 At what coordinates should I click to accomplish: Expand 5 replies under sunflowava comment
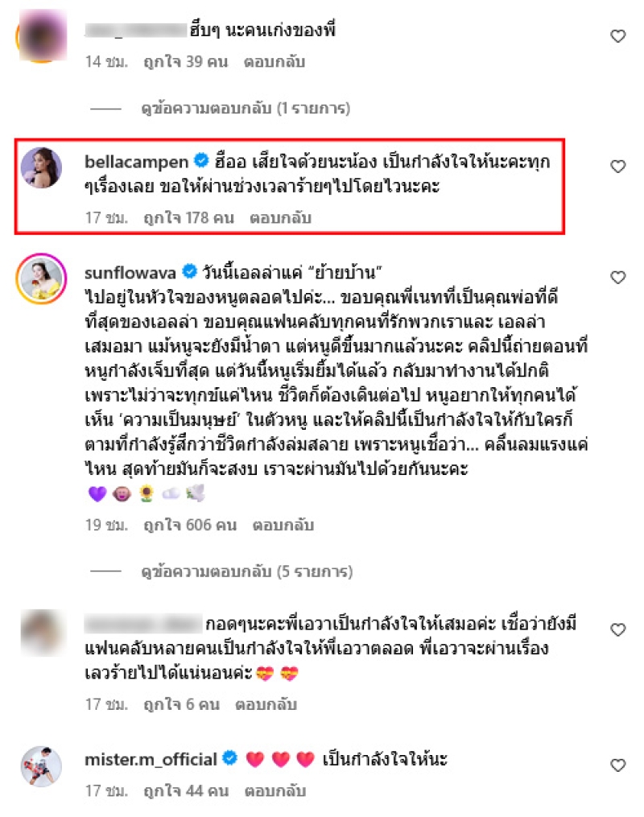tap(247, 571)
